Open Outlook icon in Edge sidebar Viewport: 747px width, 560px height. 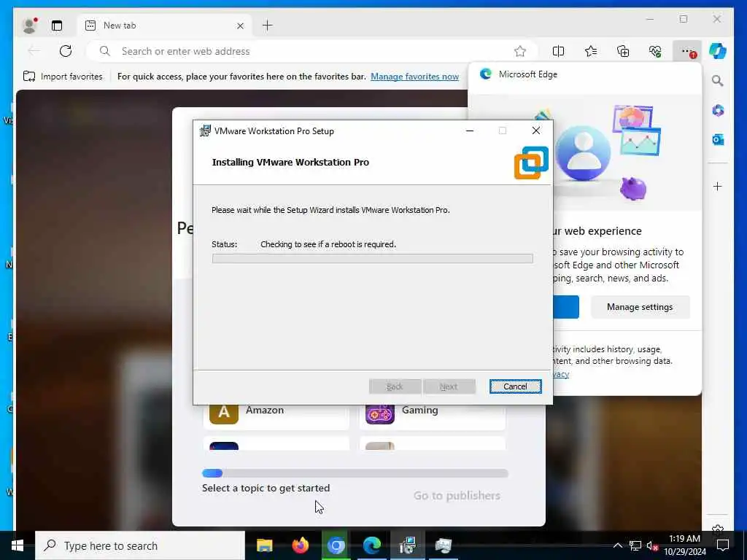pyautogui.click(x=718, y=139)
